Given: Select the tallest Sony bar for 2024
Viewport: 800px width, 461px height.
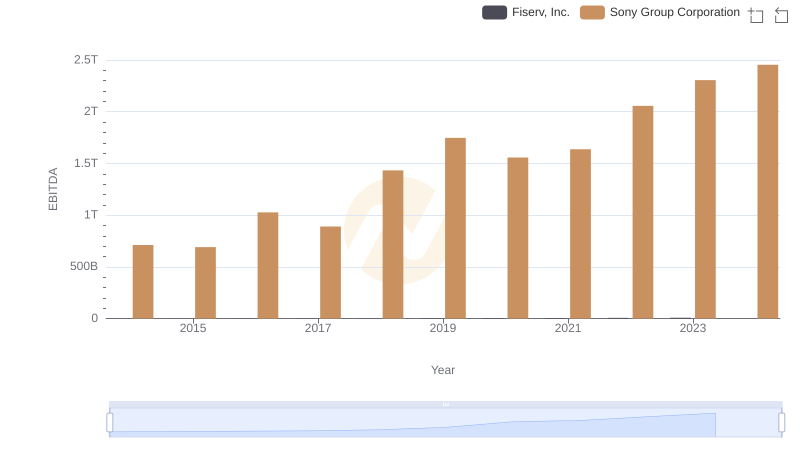Looking at the screenshot, I should click(767, 192).
